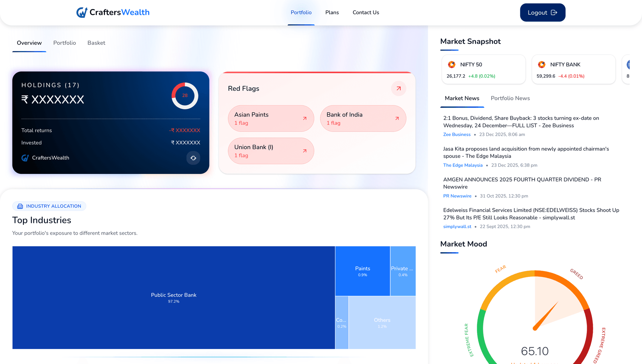Refresh holdings using the sync icon
Screen dimensions: 642x364
tap(193, 158)
